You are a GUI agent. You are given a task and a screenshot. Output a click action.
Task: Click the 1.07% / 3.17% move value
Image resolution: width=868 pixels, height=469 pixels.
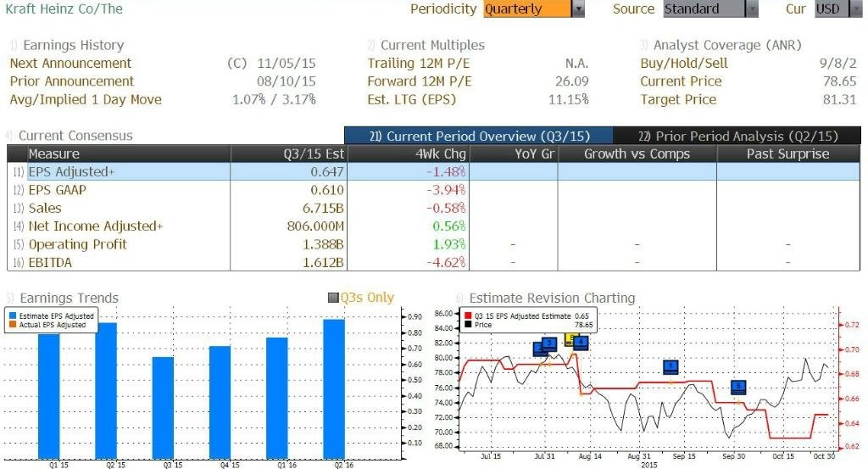tap(274, 100)
